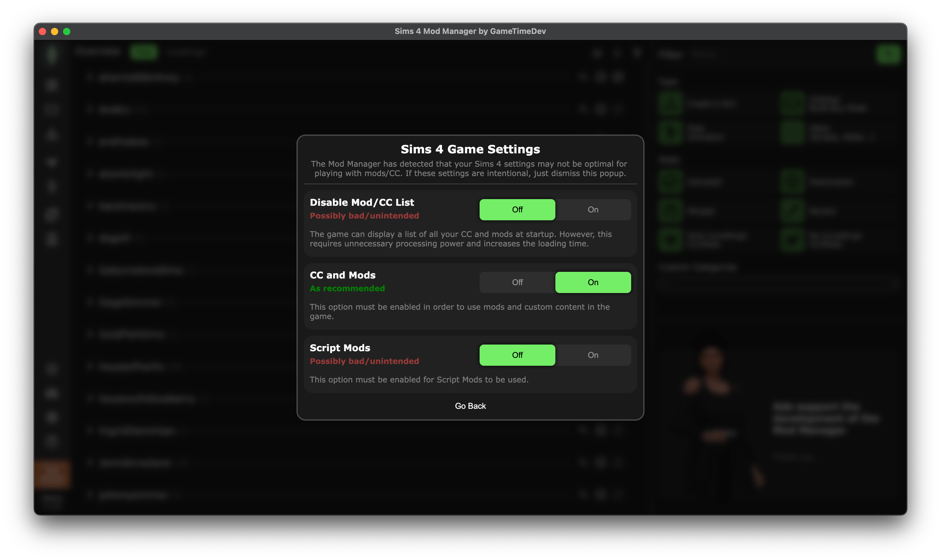Image resolution: width=941 pixels, height=560 pixels.
Task: Minimize the Mod Manager window
Action: tap(55, 32)
